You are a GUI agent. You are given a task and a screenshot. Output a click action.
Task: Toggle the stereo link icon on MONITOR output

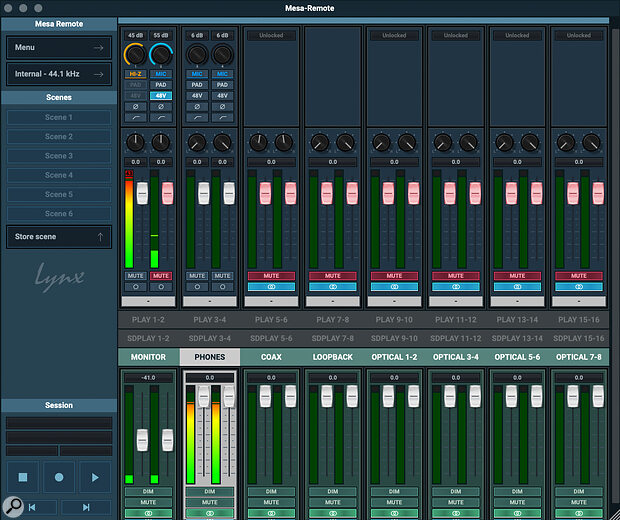click(148, 513)
